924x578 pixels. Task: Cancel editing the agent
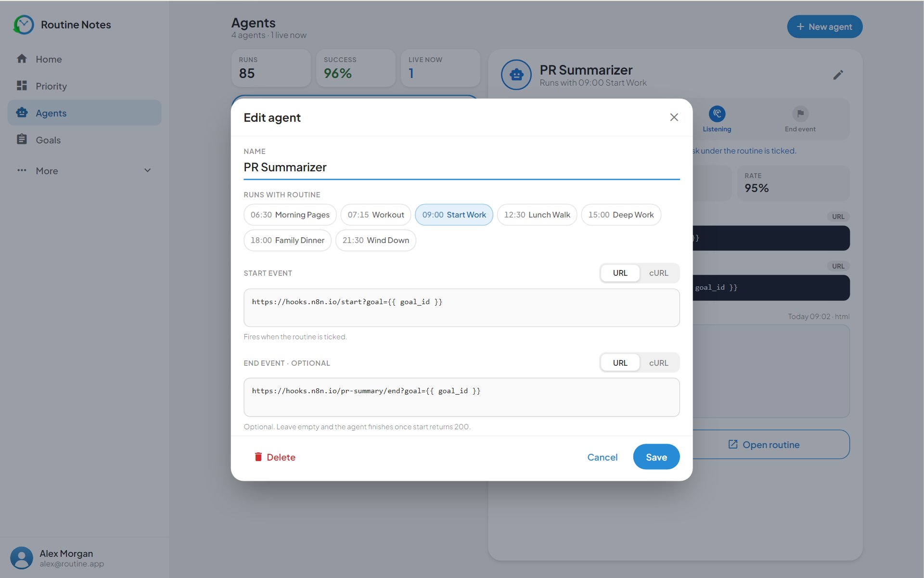point(602,457)
